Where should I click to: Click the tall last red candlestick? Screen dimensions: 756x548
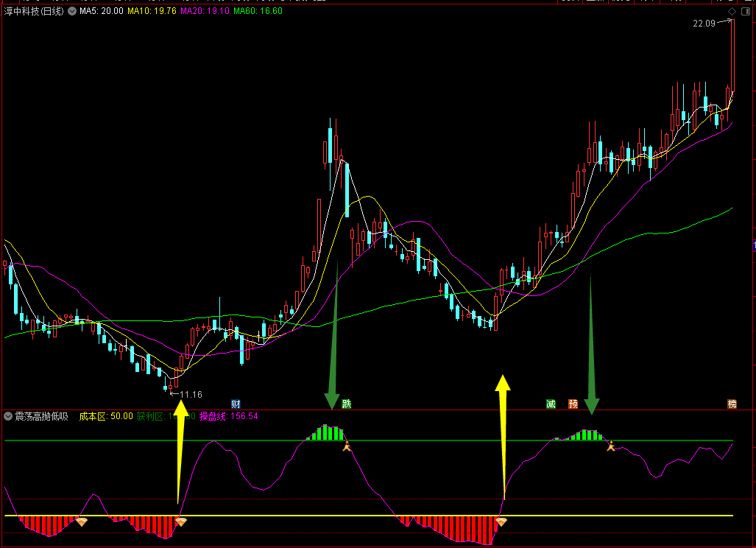pos(733,55)
